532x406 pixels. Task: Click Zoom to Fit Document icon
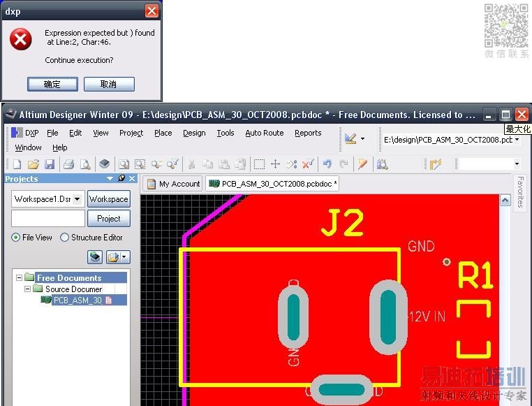coord(124,165)
